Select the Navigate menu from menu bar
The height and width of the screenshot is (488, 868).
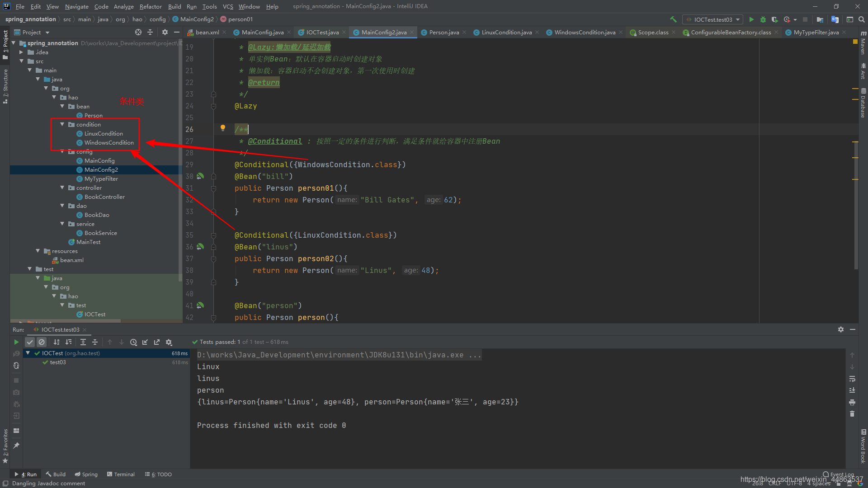[75, 6]
